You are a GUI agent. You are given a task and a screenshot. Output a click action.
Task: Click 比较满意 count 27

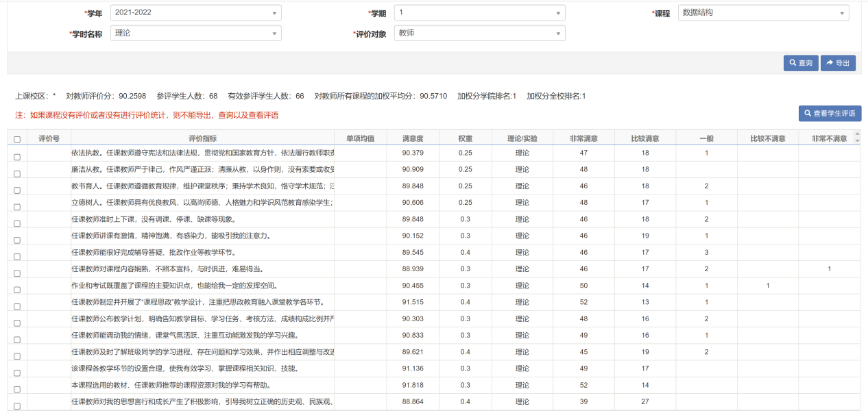pyautogui.click(x=645, y=401)
